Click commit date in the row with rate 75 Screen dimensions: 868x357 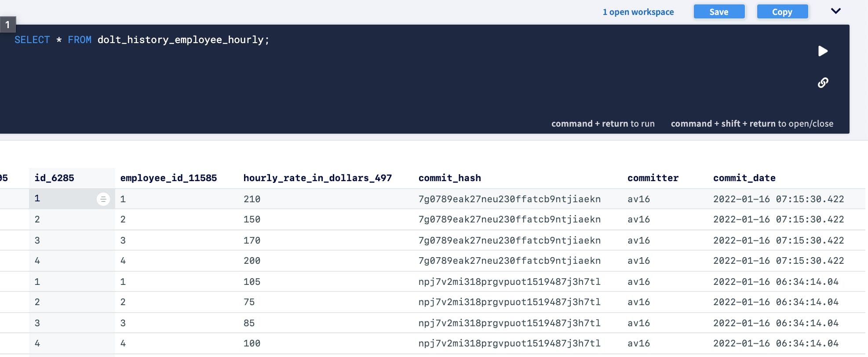(776, 302)
